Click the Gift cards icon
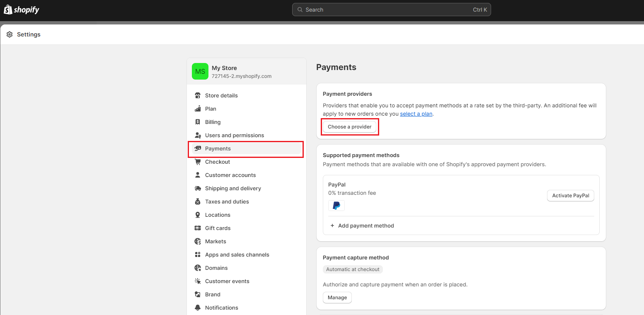The height and width of the screenshot is (315, 644). click(198, 228)
